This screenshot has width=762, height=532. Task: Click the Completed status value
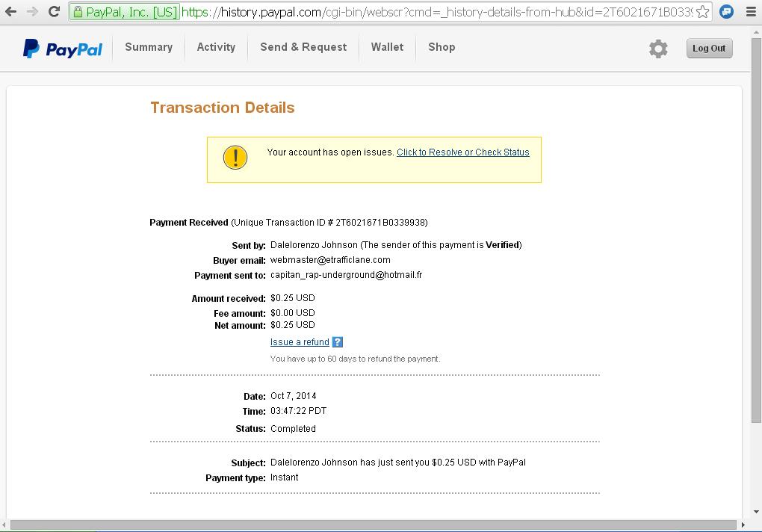[293, 429]
